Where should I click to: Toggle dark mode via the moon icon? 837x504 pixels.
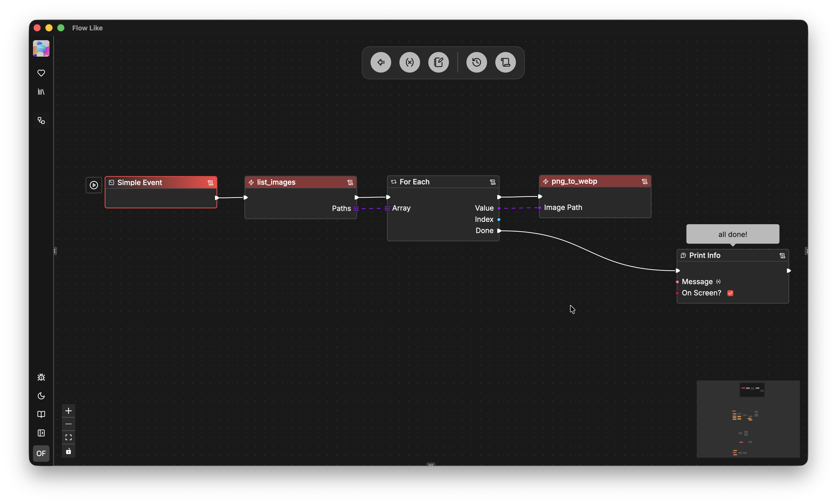(41, 396)
